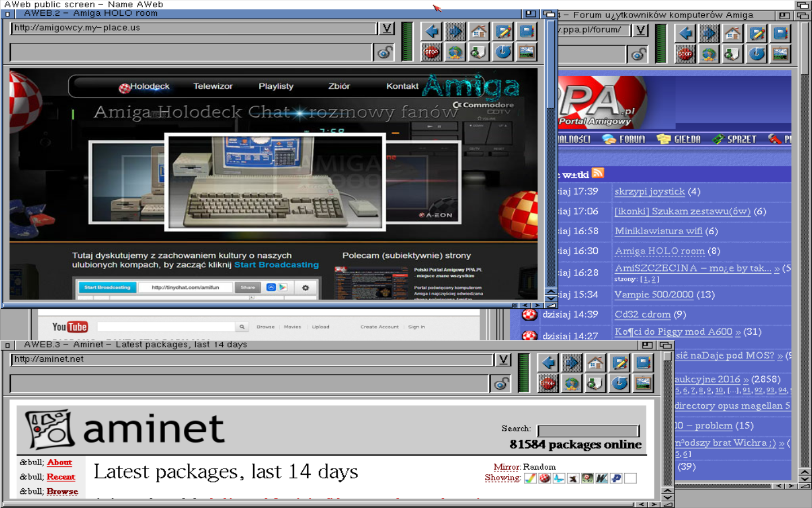Toggle empty white box in Aminet Showing row
This screenshot has width=812, height=508.
coord(630,478)
